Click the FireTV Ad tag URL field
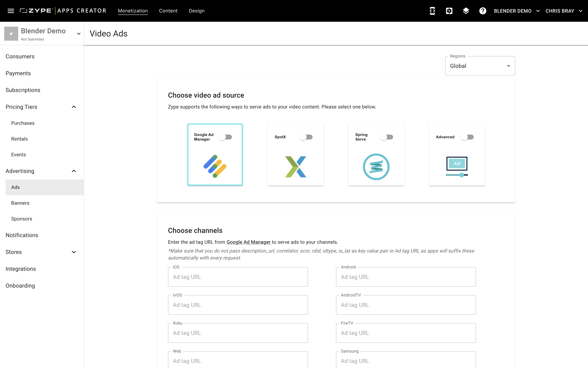This screenshot has width=588, height=368. pyautogui.click(x=406, y=333)
